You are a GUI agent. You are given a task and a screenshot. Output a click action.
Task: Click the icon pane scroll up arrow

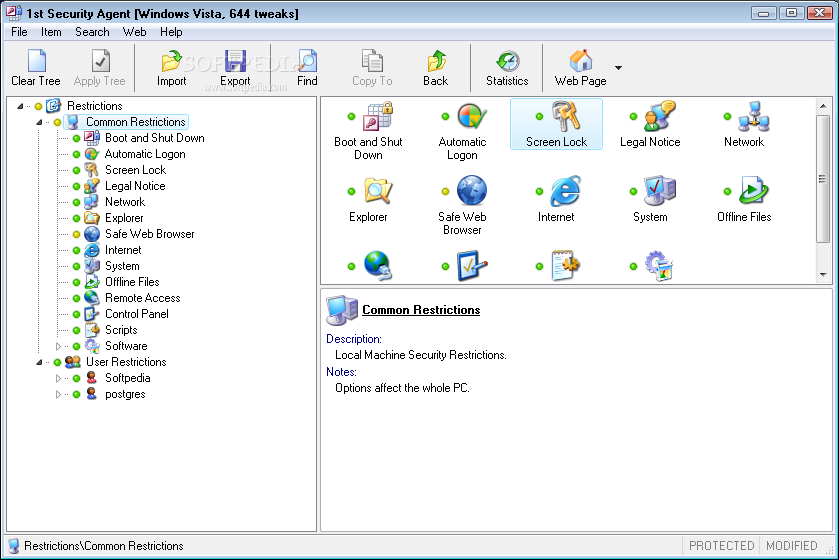(823, 106)
